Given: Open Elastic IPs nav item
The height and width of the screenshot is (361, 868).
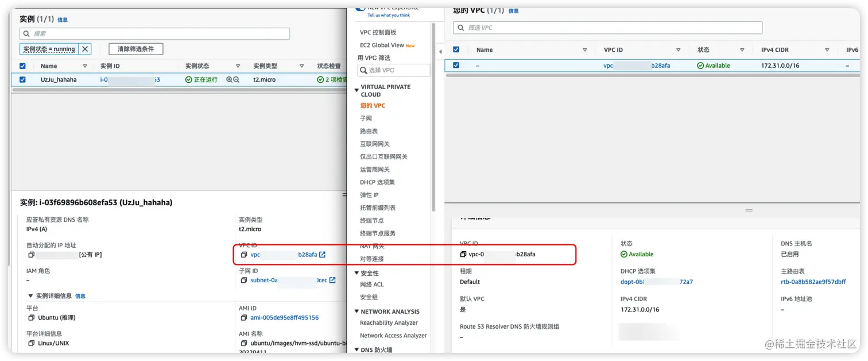Looking at the screenshot, I should (369, 195).
